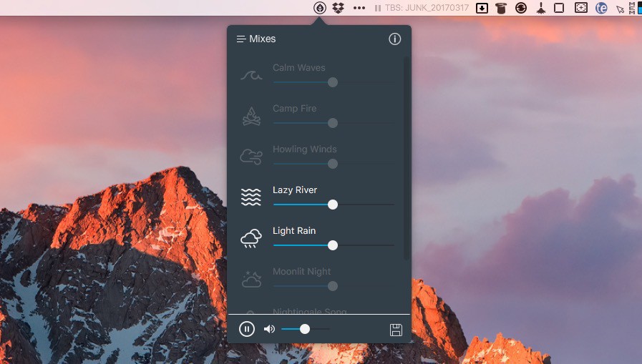Click the Howling Winds volume slider
642x364 pixels.
[334, 164]
